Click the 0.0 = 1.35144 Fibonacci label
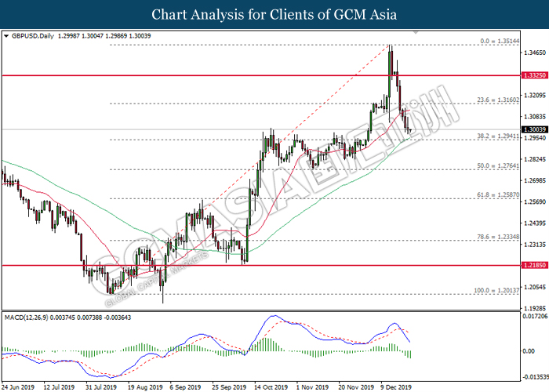 (x=500, y=42)
